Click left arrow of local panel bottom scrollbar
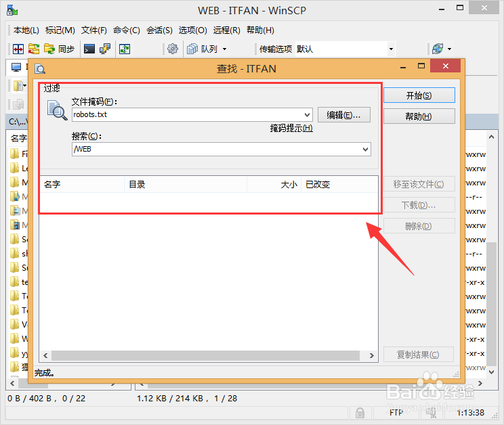Image resolution: width=504 pixels, height=425 pixels. [x=12, y=383]
